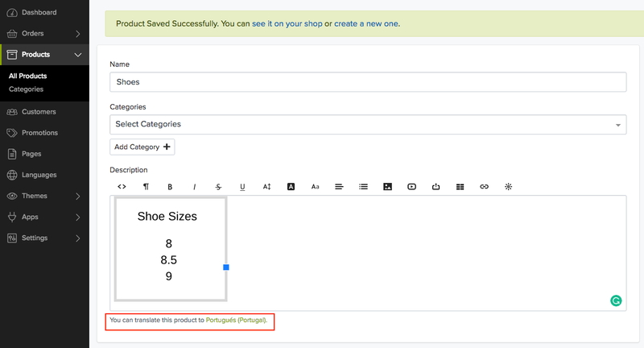Translate product to Português (Portugal)
Screen dimensions: 644x348
[236, 320]
